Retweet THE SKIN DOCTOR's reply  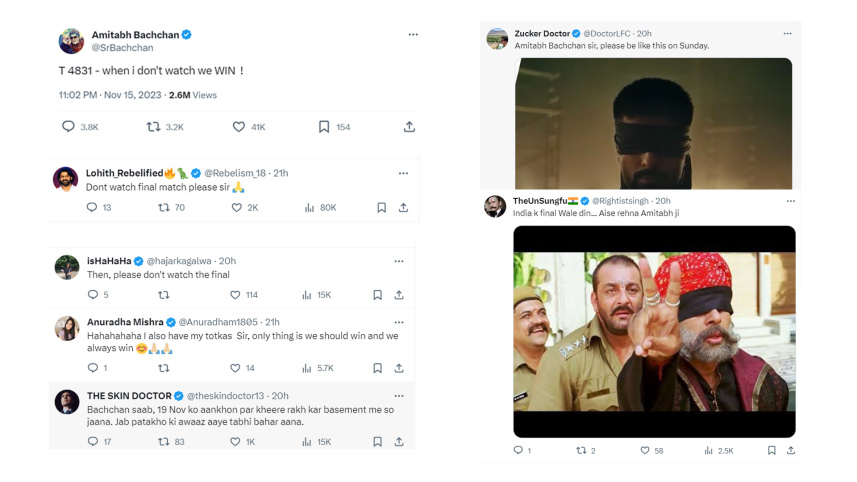click(x=164, y=441)
